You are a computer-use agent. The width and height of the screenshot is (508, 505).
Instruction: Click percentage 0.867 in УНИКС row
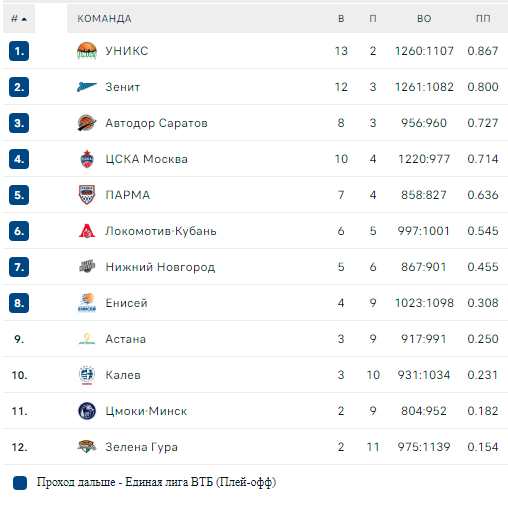click(x=483, y=51)
